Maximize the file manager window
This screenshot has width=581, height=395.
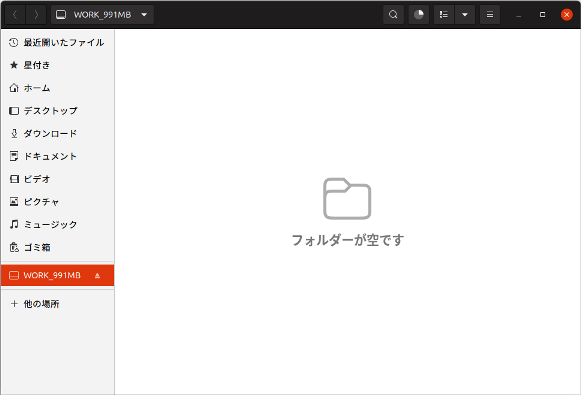[x=542, y=15]
